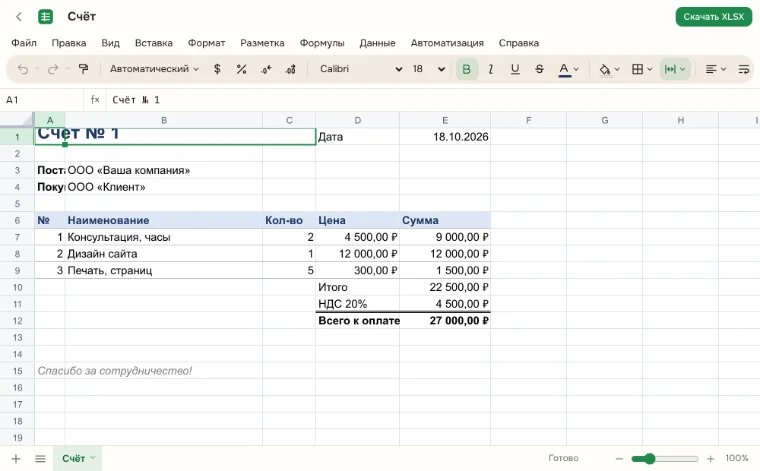Decrease decimal places
Image resolution: width=760 pixels, height=471 pixels.
pos(266,69)
